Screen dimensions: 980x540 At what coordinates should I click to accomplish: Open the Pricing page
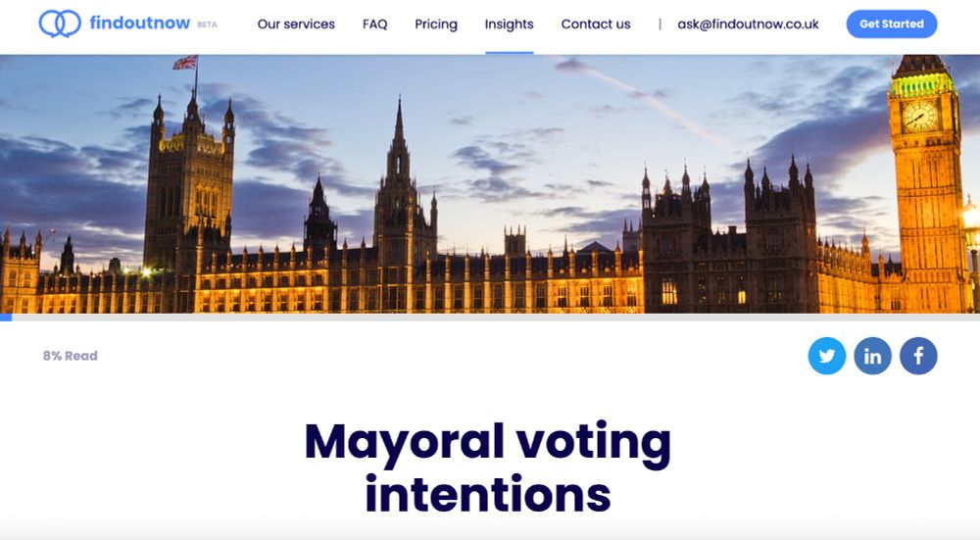tap(436, 25)
